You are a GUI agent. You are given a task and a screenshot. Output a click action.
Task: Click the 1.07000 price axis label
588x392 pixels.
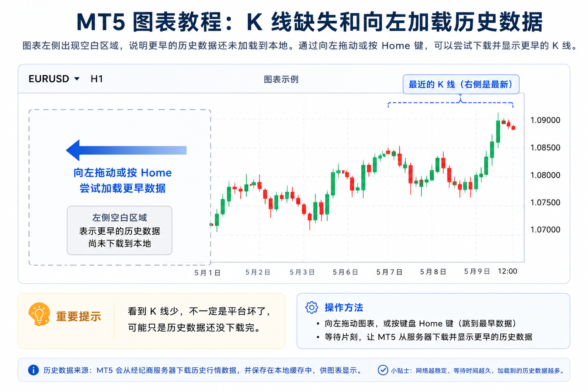[545, 230]
